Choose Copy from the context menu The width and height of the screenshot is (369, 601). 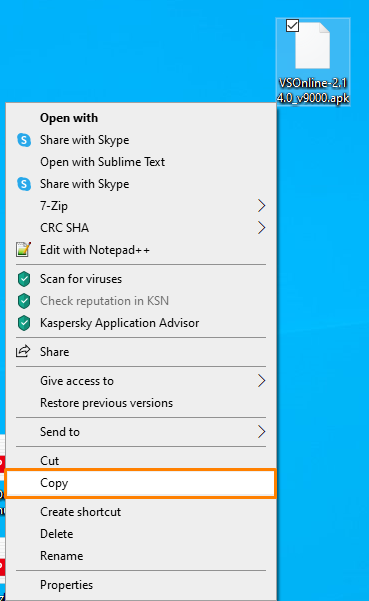141,483
